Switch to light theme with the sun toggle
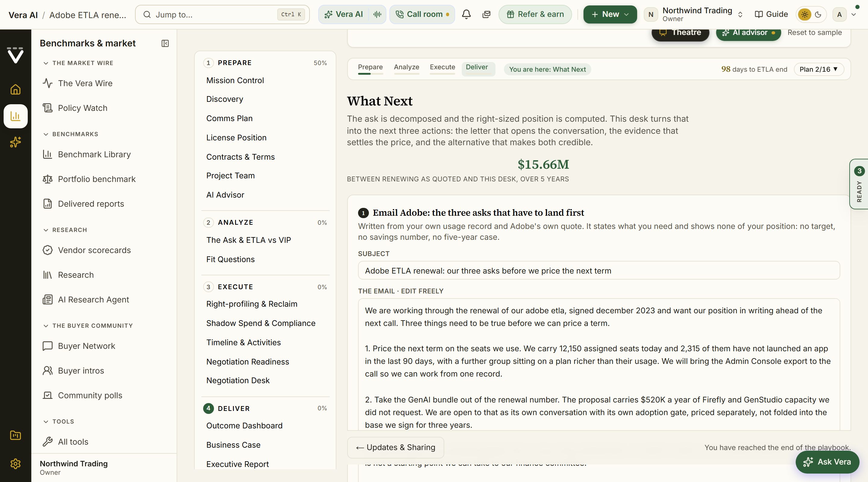 [805, 14]
